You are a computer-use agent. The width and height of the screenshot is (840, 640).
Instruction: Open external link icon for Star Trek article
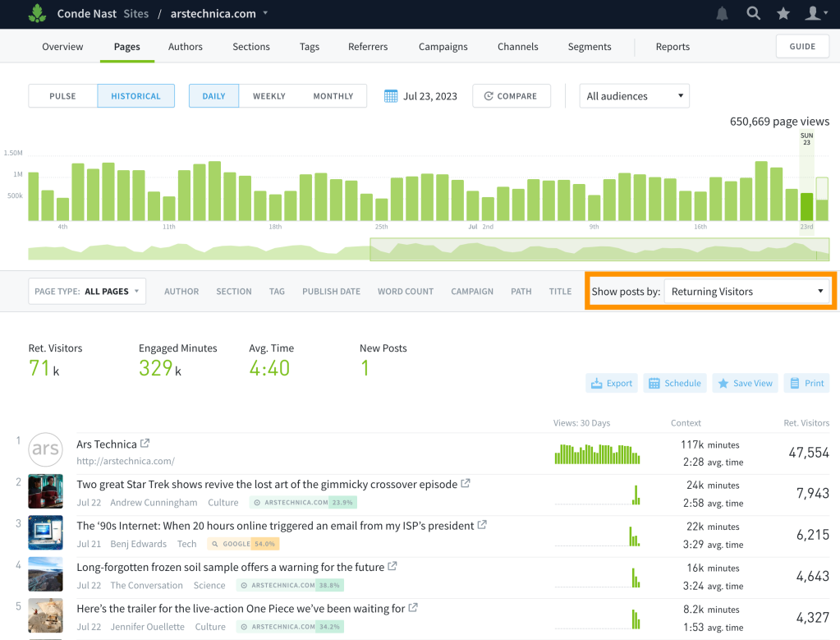[466, 483]
